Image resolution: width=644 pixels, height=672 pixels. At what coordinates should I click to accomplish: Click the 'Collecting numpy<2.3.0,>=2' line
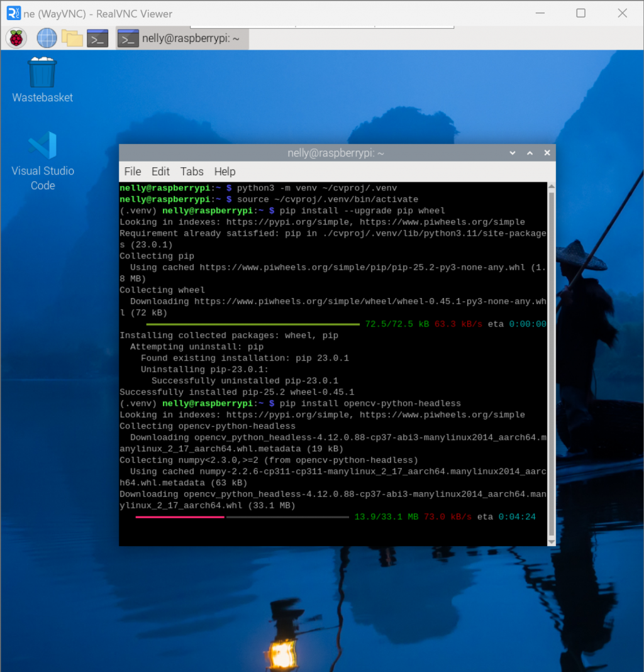pos(269,460)
